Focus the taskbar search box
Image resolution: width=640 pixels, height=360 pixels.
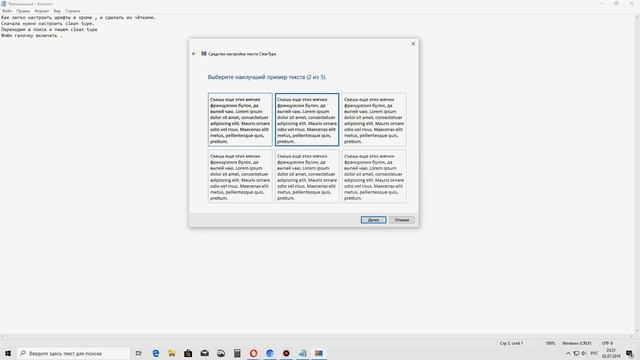pyautogui.click(x=73, y=353)
